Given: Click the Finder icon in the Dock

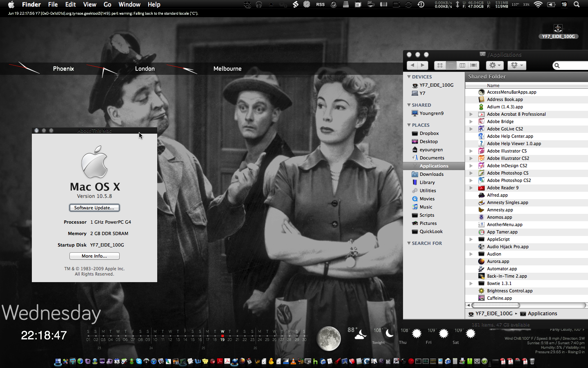Looking at the screenshot, I should (58, 361).
